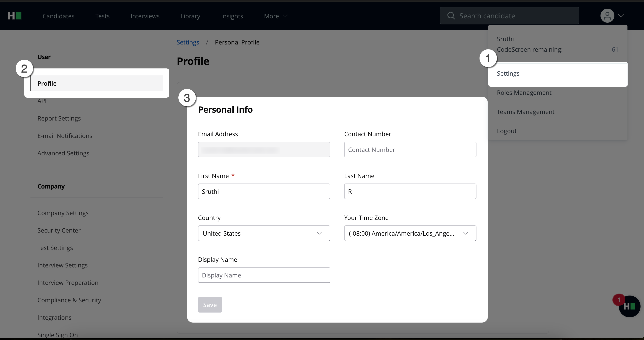Click the Contact Number field
This screenshot has width=644, height=340.
(x=410, y=150)
